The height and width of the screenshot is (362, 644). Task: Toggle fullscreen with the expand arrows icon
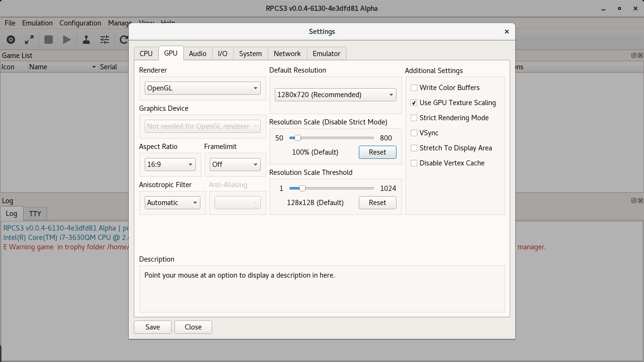click(x=29, y=40)
